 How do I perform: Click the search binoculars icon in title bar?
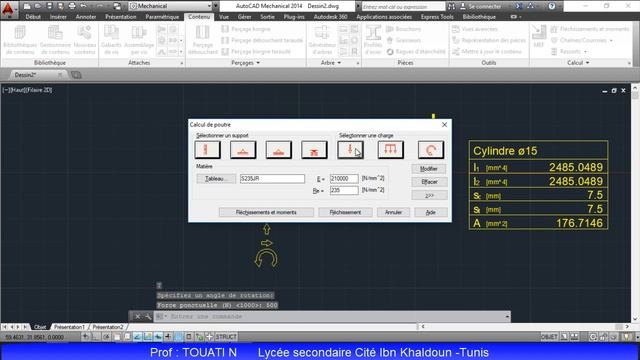coord(451,6)
